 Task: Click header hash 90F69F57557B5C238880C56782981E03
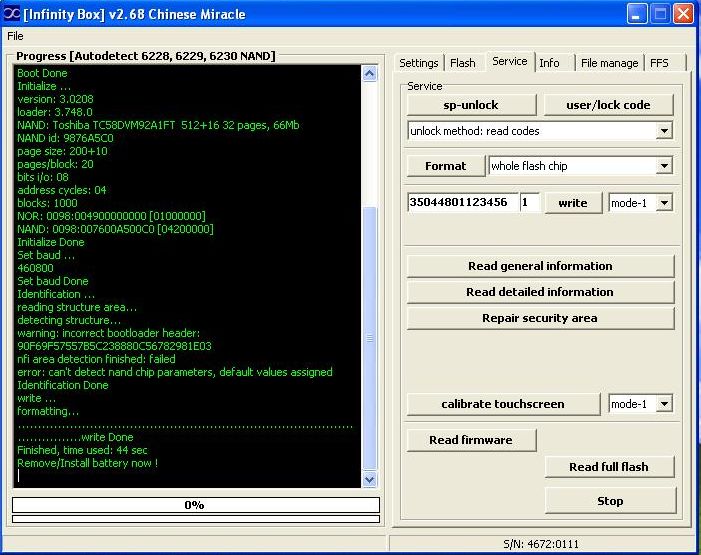coord(114,346)
